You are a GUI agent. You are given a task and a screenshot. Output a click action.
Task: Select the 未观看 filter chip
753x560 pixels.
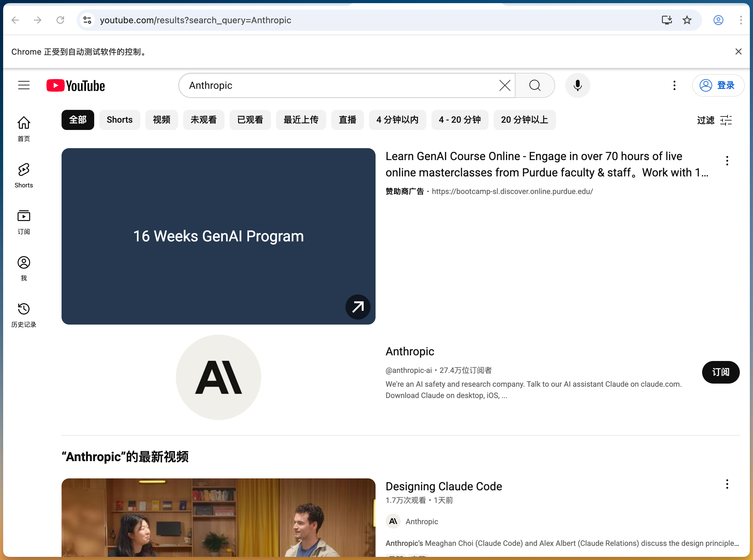(203, 120)
